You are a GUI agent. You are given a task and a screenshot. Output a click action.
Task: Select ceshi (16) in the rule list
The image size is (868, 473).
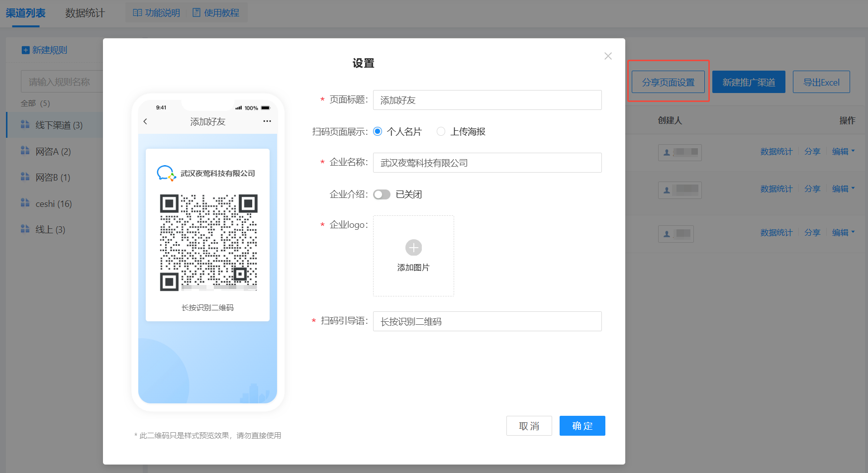[x=55, y=203]
